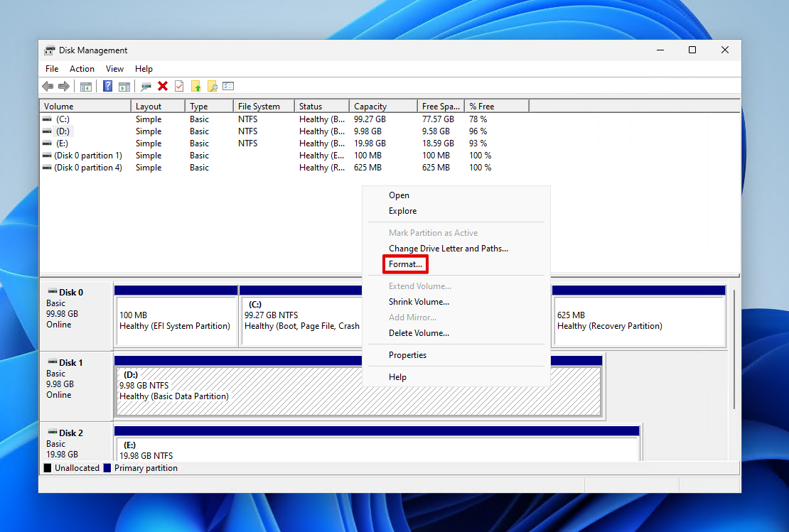Viewport: 789px width, 532px height.
Task: Click the checklist Properties icon at the toolbar's end
Action: (228, 85)
